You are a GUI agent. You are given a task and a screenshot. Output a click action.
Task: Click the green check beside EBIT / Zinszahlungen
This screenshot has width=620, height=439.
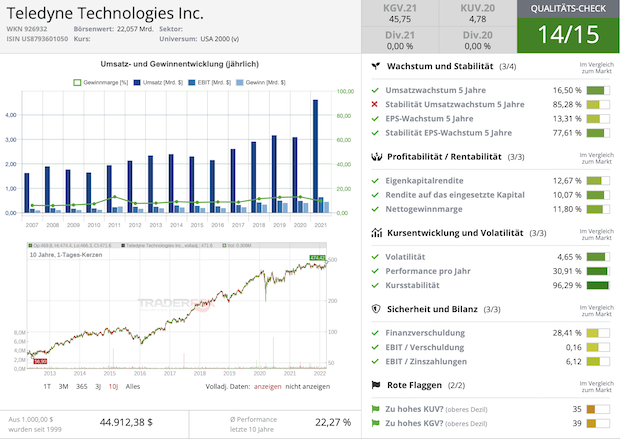point(375,361)
